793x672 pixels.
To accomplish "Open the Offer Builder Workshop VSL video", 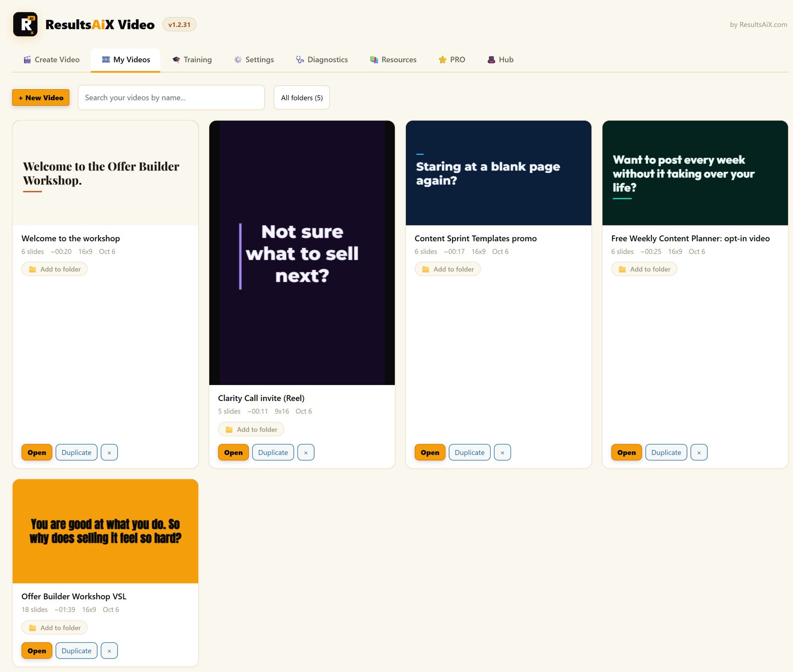I will point(37,651).
